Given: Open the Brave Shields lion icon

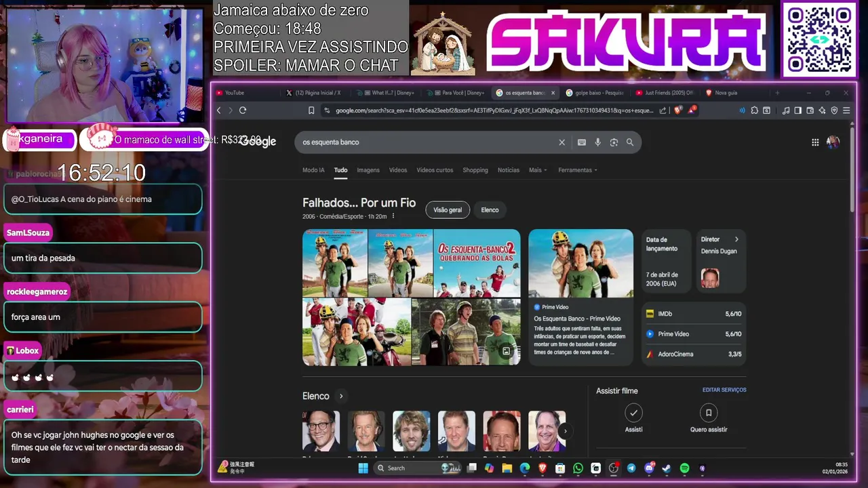Looking at the screenshot, I should [677, 110].
